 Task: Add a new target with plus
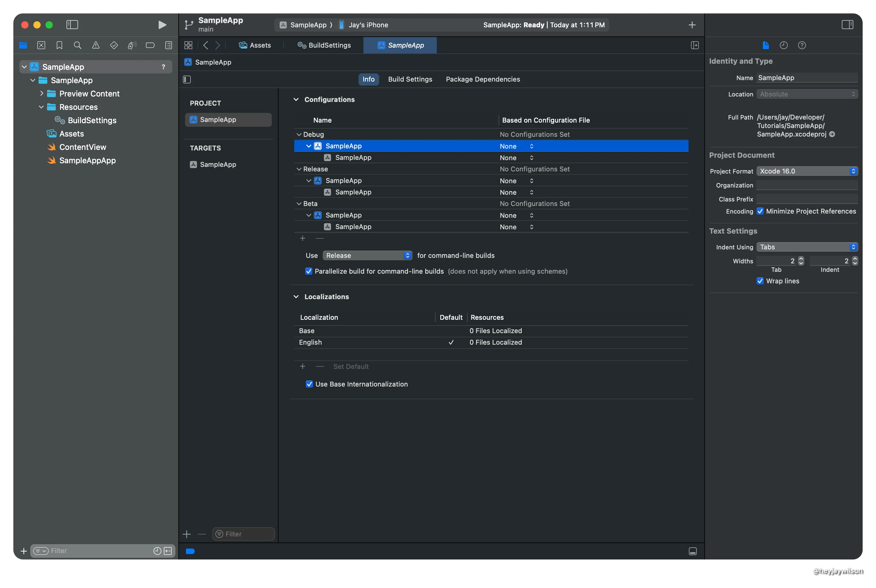(x=187, y=534)
